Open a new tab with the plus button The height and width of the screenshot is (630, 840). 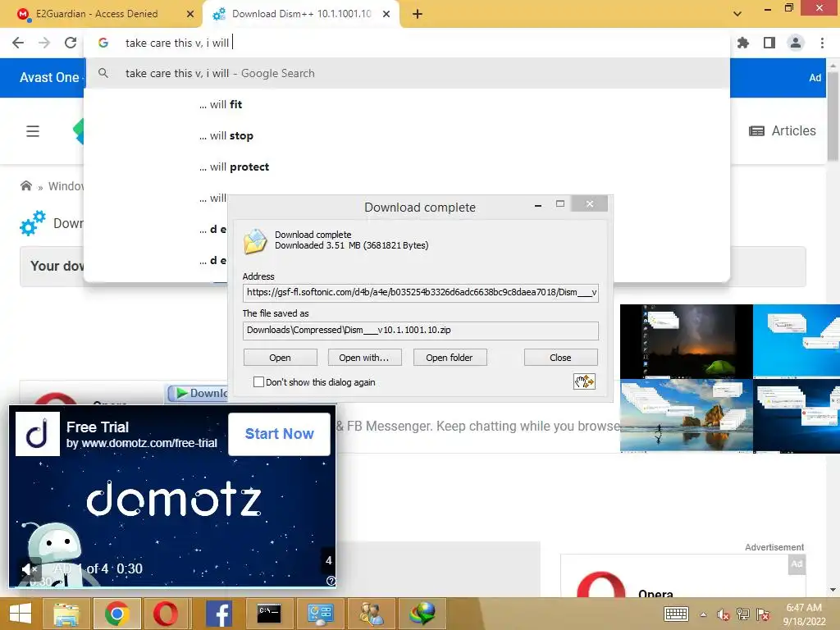pos(418,14)
